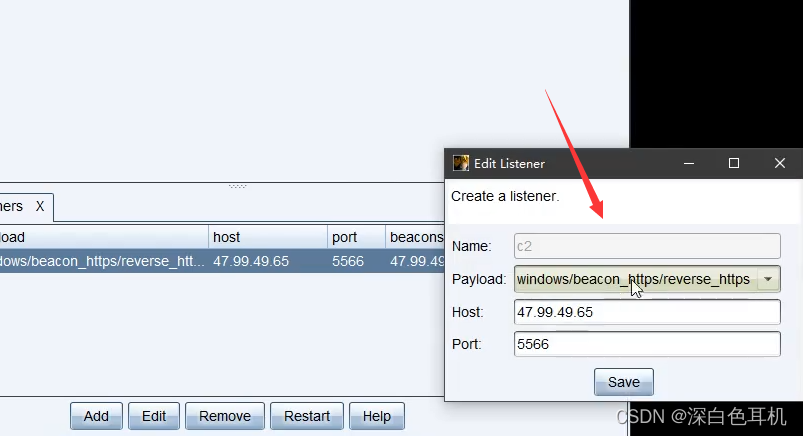Sort by the port column header

coord(356,237)
